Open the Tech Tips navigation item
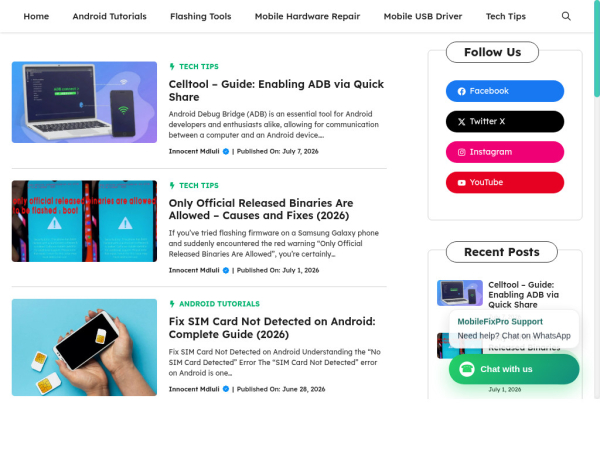 (x=505, y=16)
